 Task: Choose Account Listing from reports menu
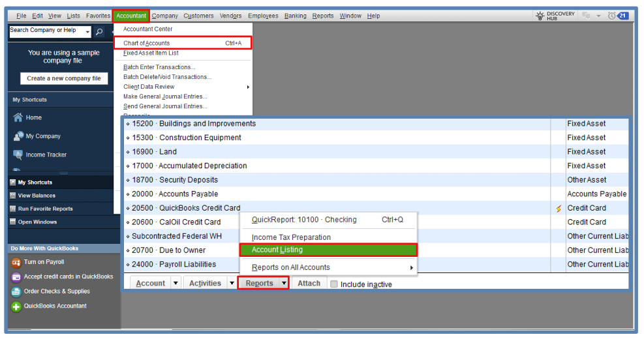(328, 250)
